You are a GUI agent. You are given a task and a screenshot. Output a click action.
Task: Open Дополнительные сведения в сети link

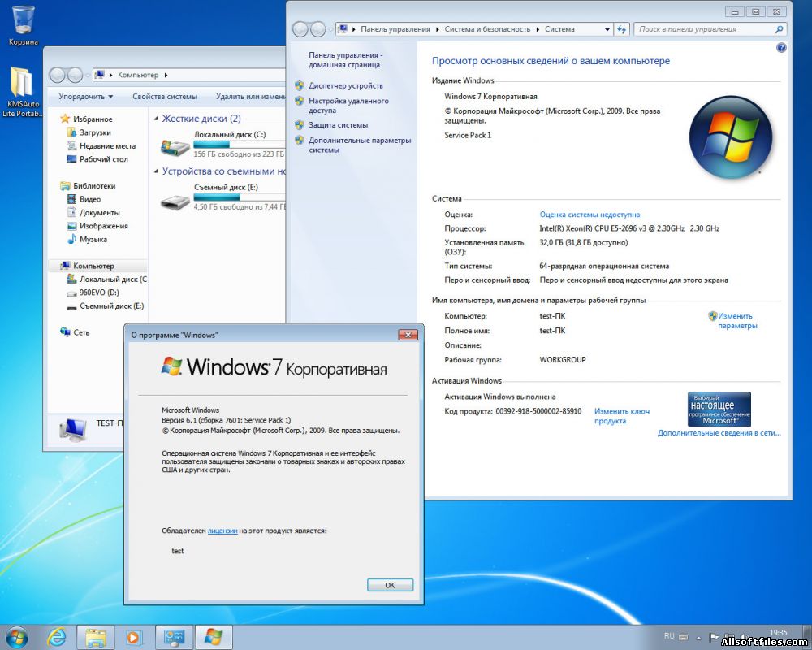(x=719, y=433)
